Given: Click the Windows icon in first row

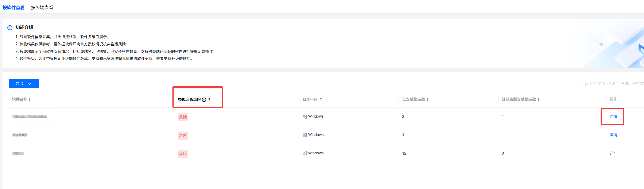Looking at the screenshot, I should click(305, 117).
